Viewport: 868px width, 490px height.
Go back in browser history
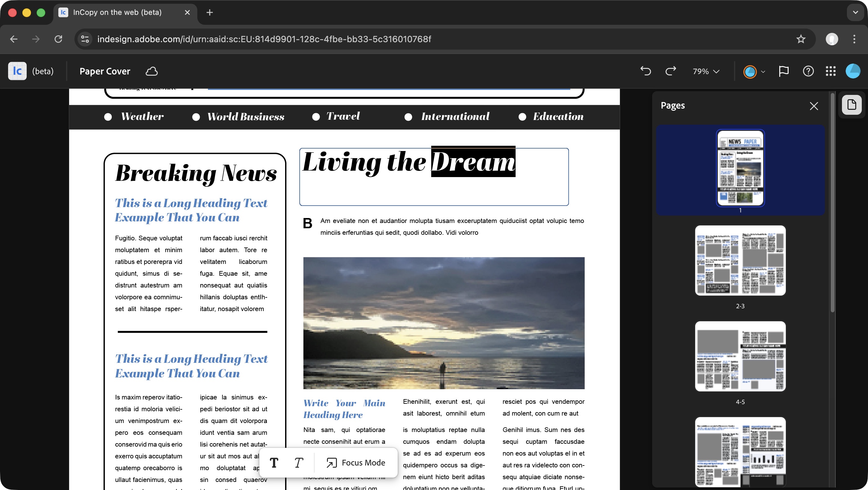pos(13,39)
